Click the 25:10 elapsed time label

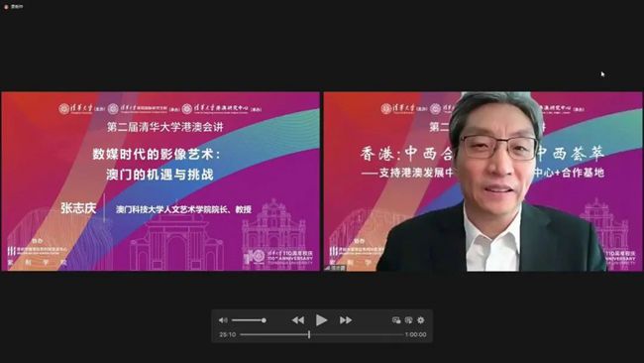[x=228, y=334]
